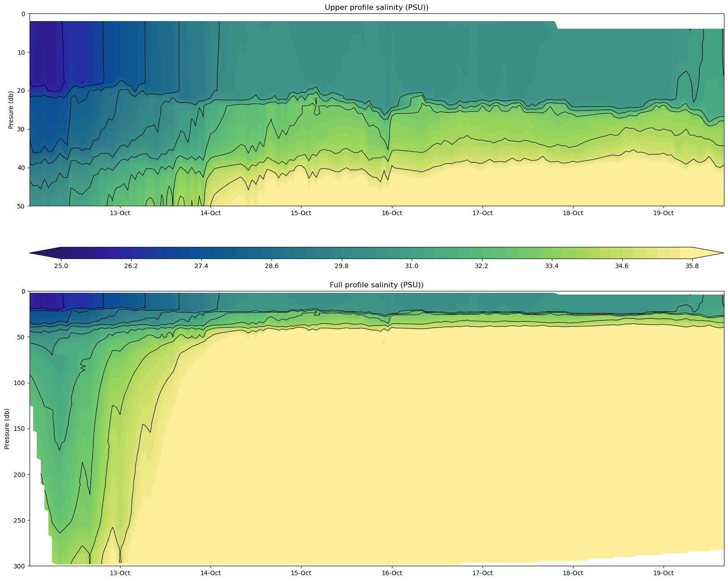Click lower plot's "Pressure (db)" axis label
Screen dimensions: 728x581
click(7, 429)
